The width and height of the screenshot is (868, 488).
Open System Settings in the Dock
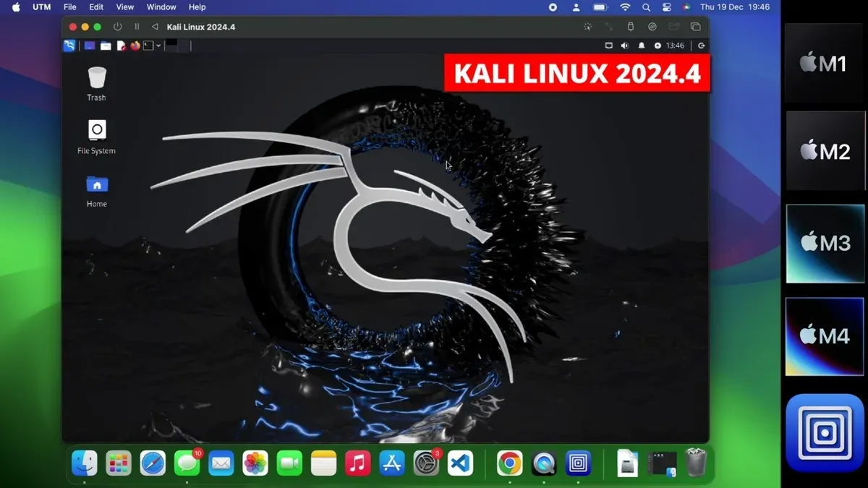(426, 463)
